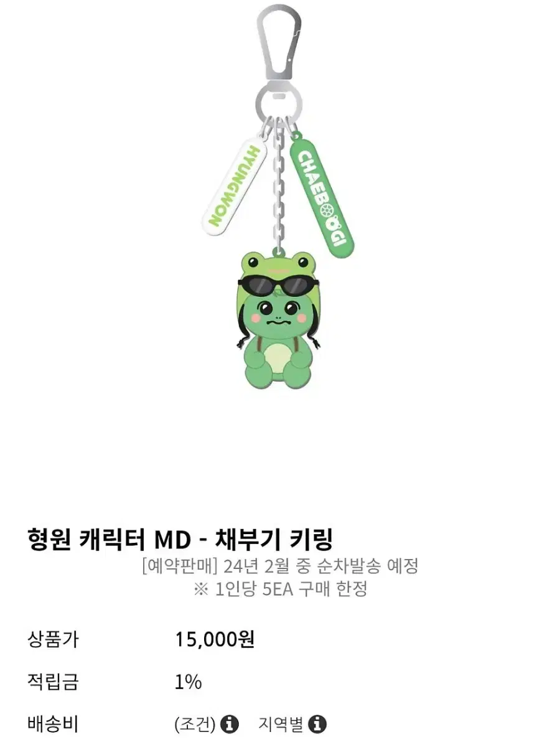This screenshot has width=560, height=747.
Task: Click the 배송비 label
Action: (x=53, y=724)
